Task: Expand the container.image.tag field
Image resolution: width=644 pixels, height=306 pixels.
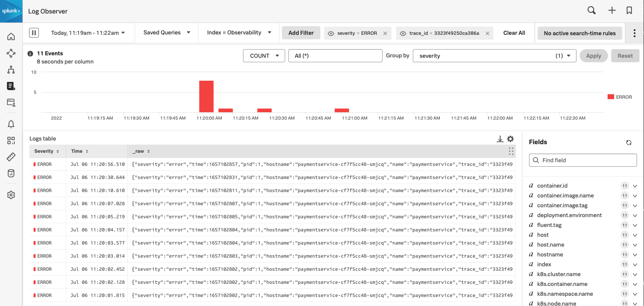Action: [635, 206]
